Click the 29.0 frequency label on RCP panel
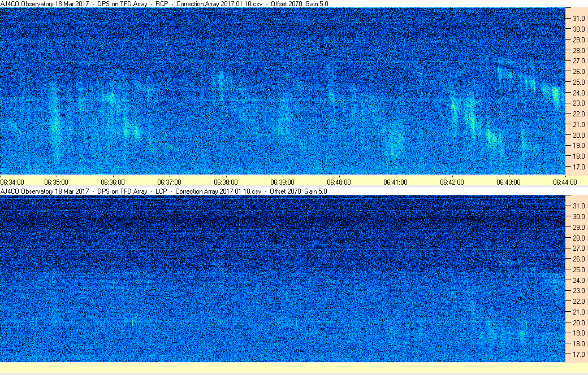 click(578, 40)
